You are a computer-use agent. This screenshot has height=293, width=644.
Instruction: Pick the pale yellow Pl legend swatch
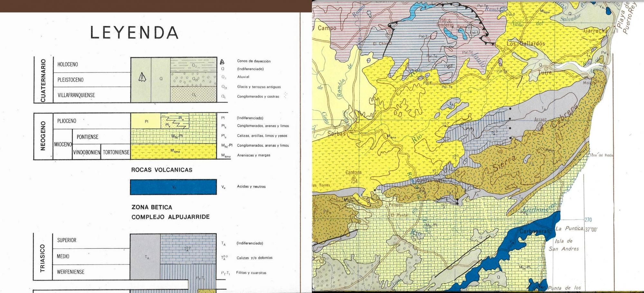146,121
